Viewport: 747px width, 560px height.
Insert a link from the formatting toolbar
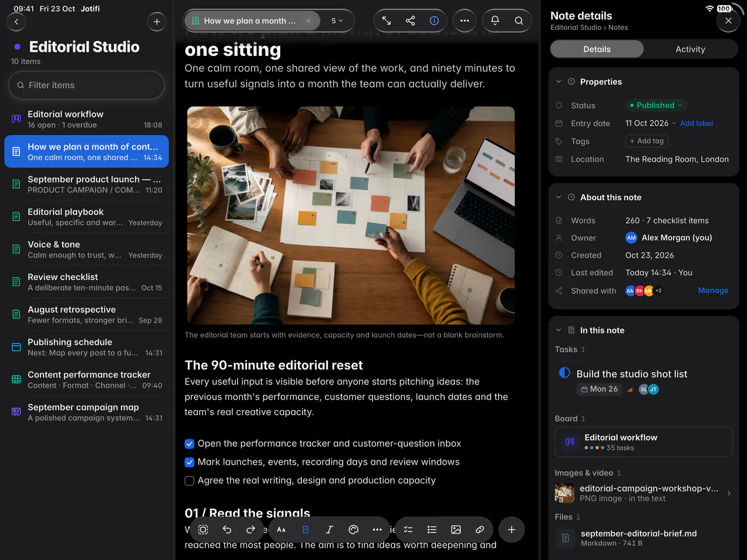tap(480, 530)
